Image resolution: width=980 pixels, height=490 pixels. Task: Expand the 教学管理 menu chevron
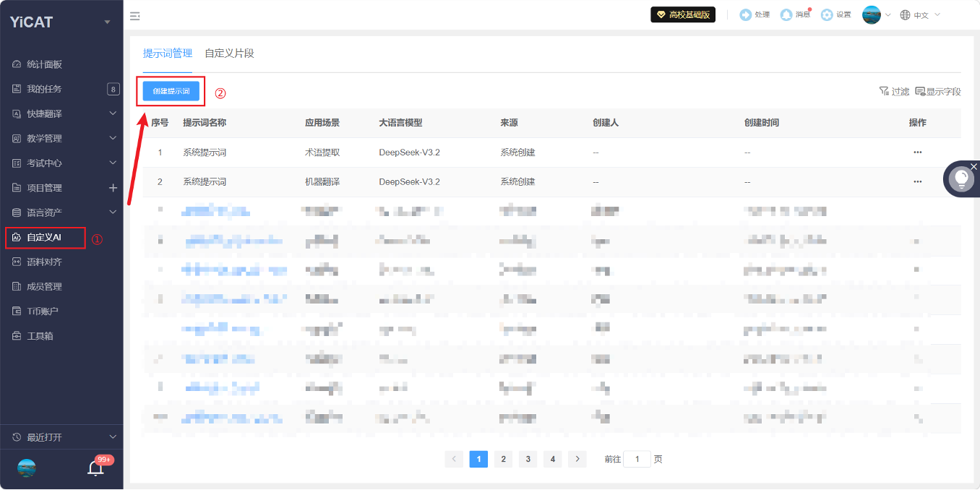pyautogui.click(x=113, y=138)
